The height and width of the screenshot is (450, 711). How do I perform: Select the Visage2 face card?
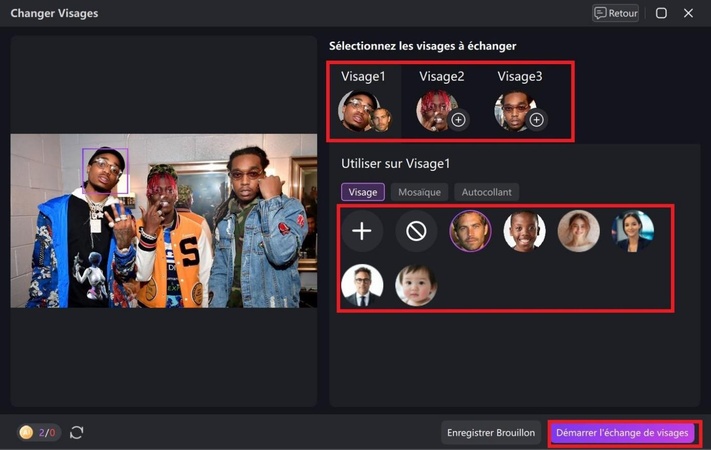442,101
